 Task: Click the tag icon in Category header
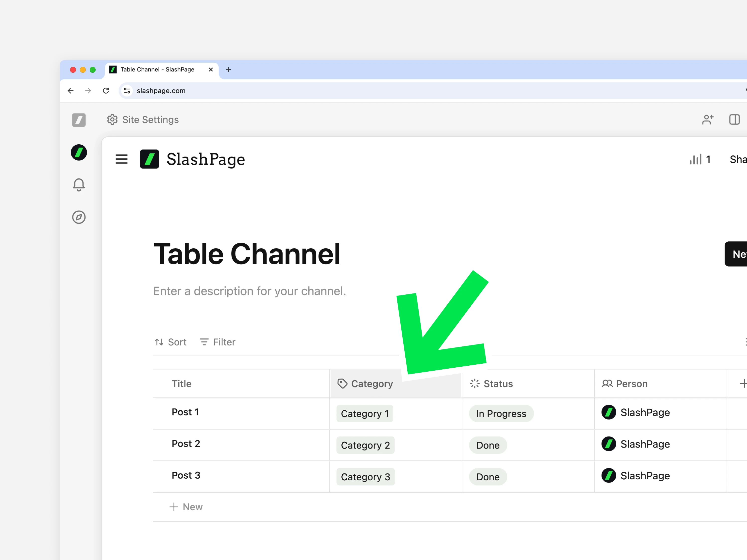[342, 384]
